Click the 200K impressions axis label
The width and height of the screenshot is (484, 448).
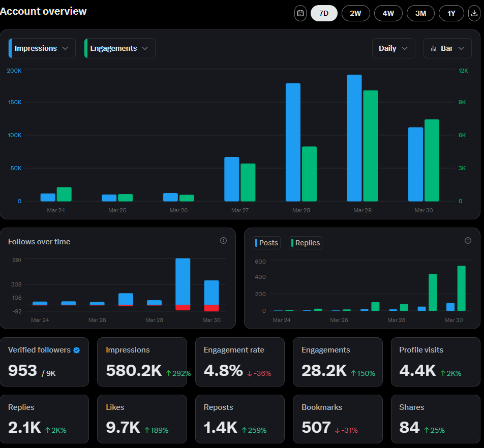pyautogui.click(x=14, y=71)
